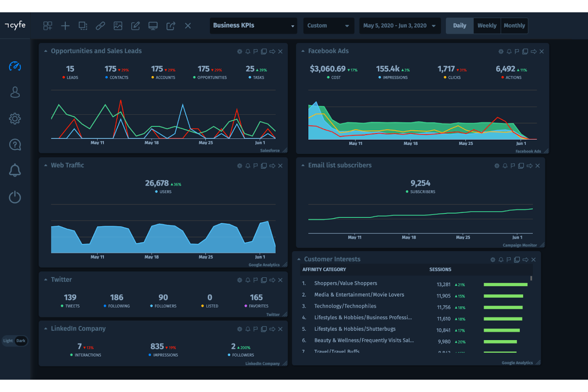Switch to the Weekly view tab
Screen dimensions: 588x392
(x=487, y=26)
